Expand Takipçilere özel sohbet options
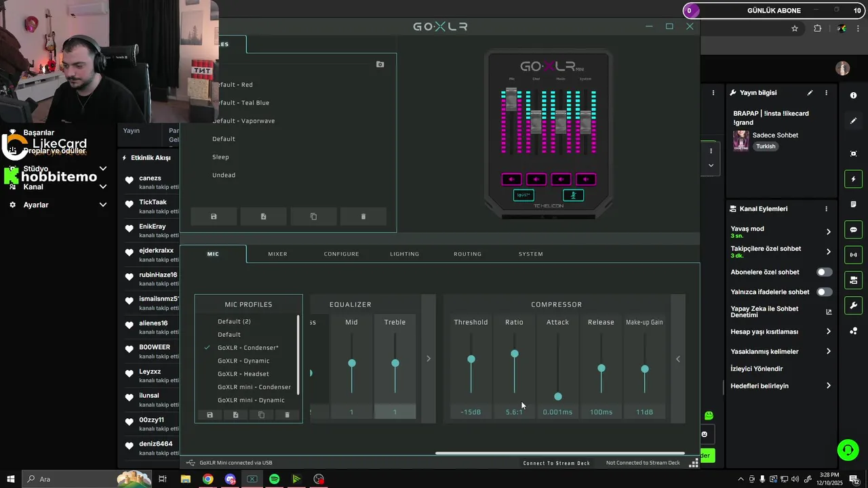This screenshot has width=868, height=488. 828,251
